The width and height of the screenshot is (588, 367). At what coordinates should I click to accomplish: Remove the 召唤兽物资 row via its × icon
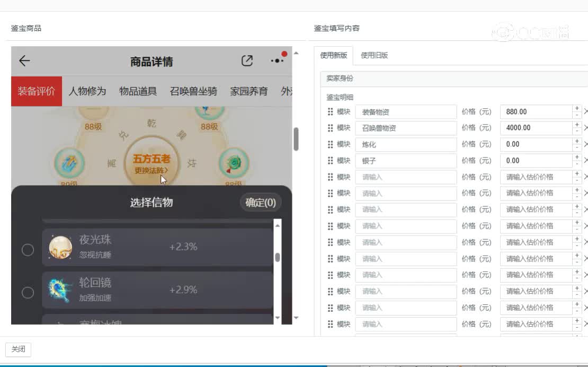(x=586, y=128)
